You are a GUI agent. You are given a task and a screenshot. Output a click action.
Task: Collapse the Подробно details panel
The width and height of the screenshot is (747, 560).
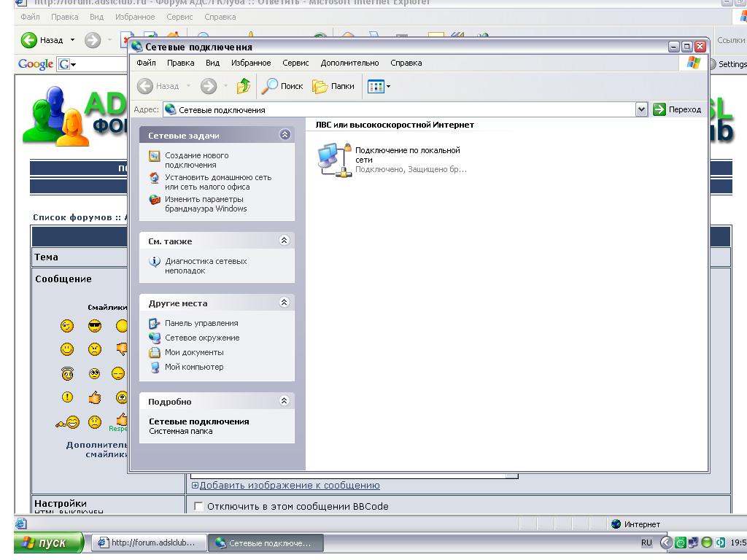pos(285,401)
